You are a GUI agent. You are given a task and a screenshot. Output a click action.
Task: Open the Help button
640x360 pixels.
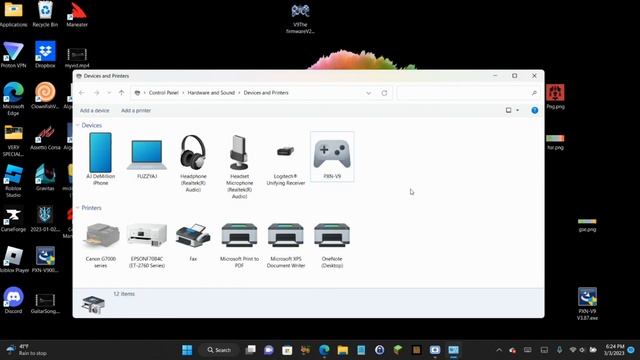(x=534, y=110)
